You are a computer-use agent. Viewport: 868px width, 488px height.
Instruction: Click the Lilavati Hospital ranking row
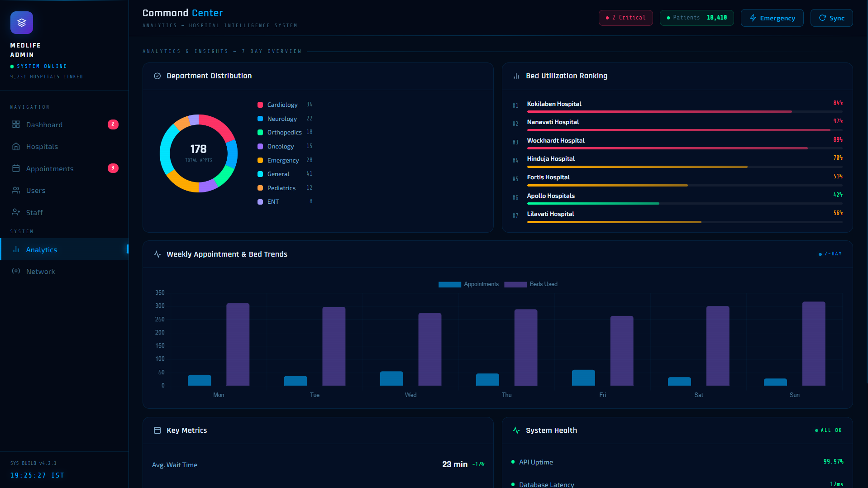[677, 216]
